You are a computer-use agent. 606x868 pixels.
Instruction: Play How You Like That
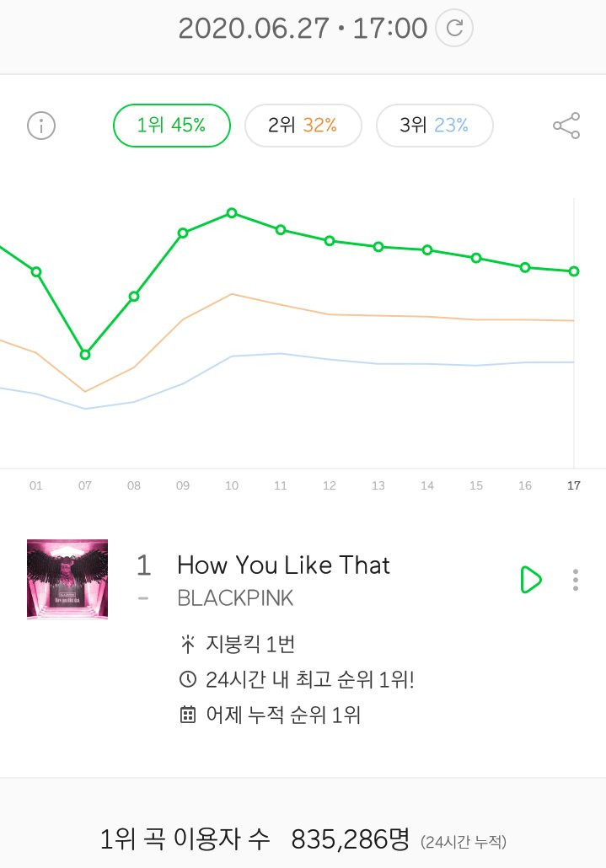click(x=531, y=580)
